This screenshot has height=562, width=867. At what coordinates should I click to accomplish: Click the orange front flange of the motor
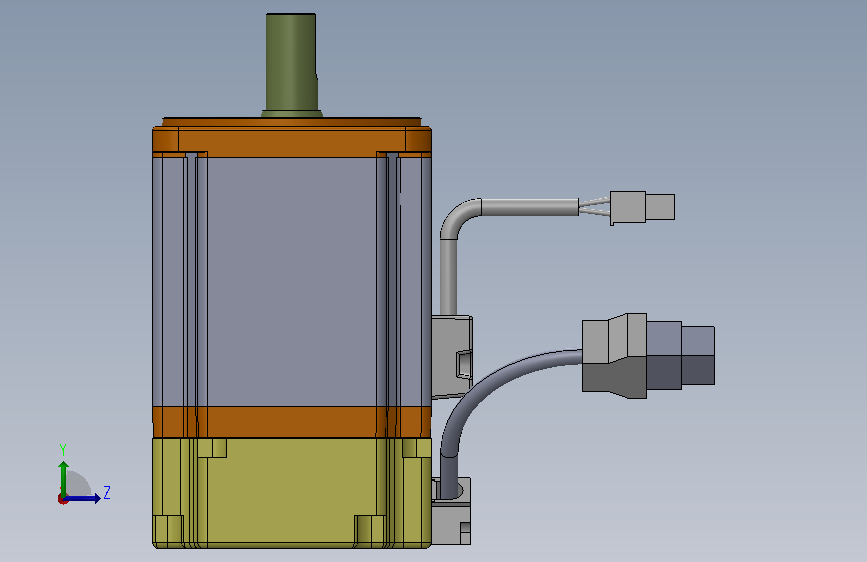[291, 138]
